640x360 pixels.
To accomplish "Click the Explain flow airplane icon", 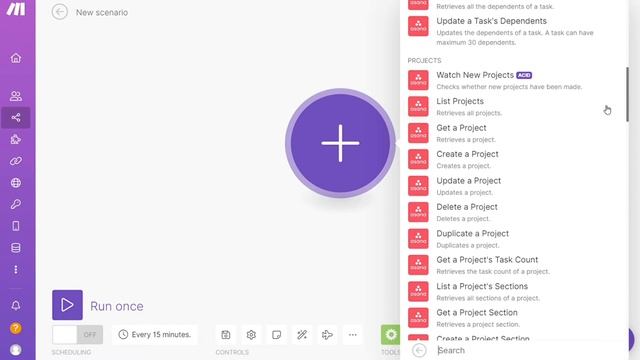I will click(327, 335).
